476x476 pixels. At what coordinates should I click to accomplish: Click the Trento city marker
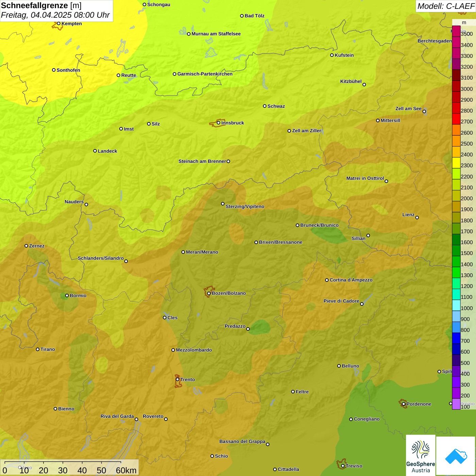tap(177, 379)
